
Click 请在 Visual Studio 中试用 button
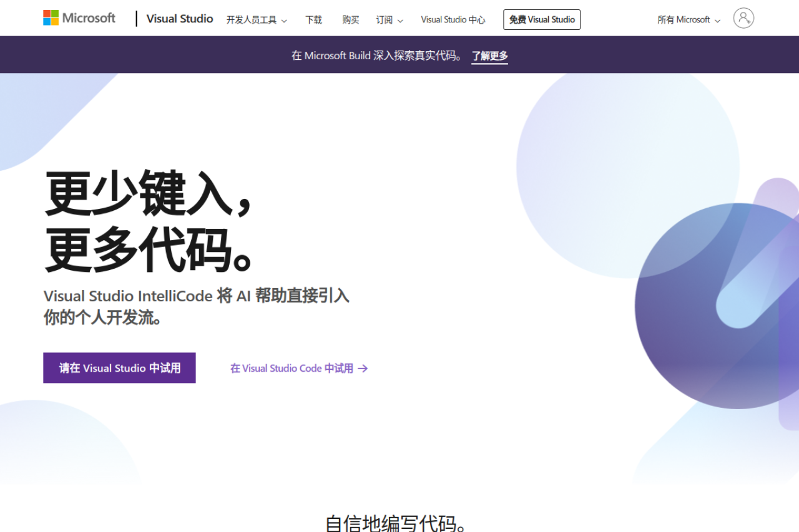119,368
